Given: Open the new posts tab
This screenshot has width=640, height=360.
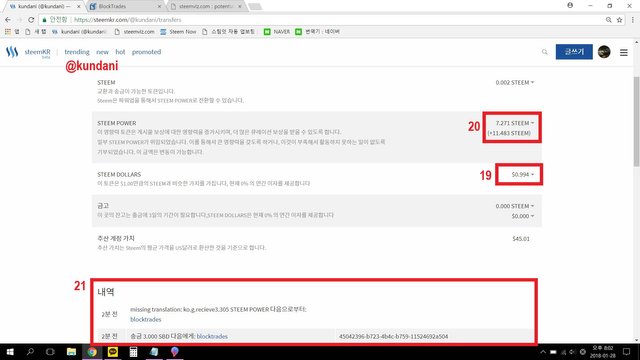Looking at the screenshot, I should point(102,52).
